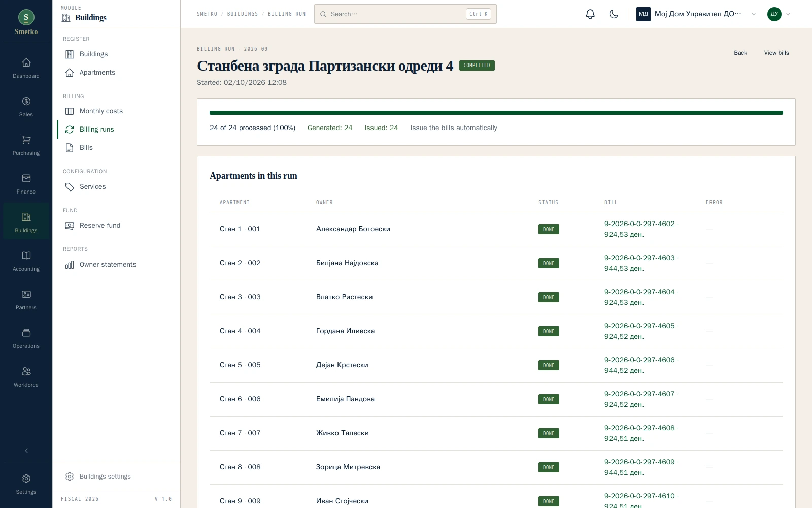812x508 pixels.
Task: Focus the Search field
Action: tap(405, 14)
